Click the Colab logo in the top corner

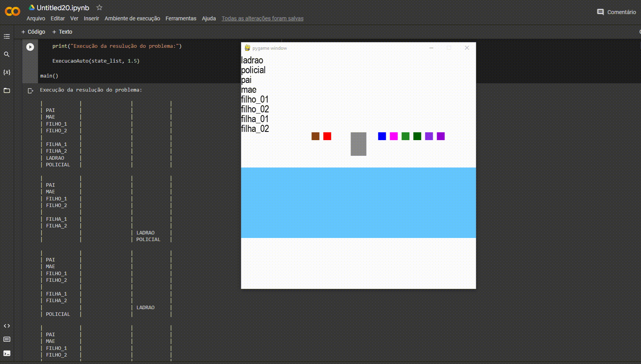[x=12, y=11]
